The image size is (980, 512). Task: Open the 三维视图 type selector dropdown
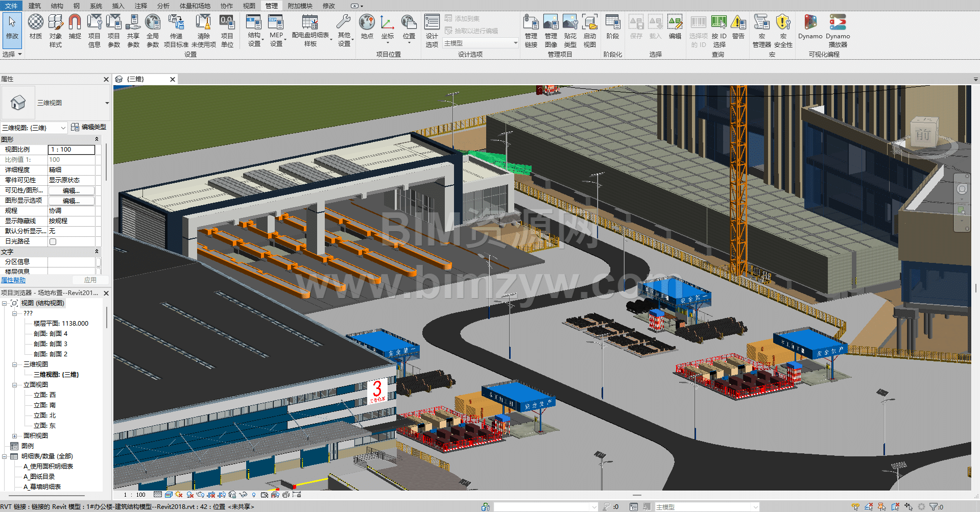(x=107, y=103)
